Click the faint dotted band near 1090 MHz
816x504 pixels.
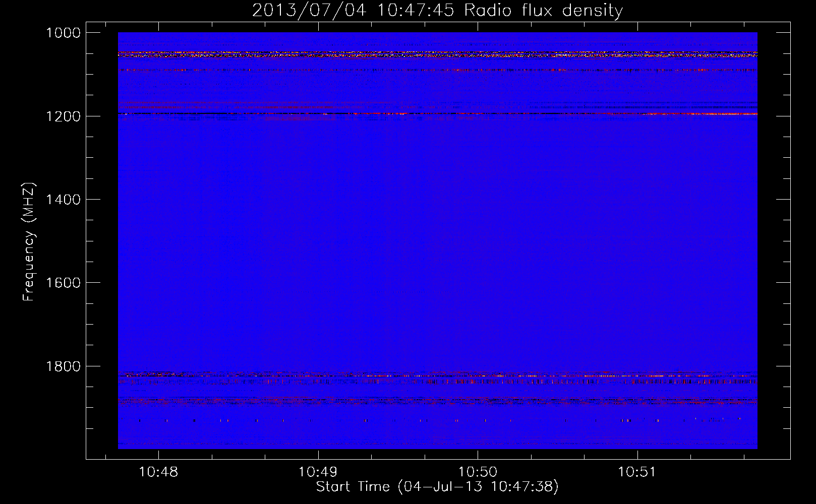coord(437,70)
